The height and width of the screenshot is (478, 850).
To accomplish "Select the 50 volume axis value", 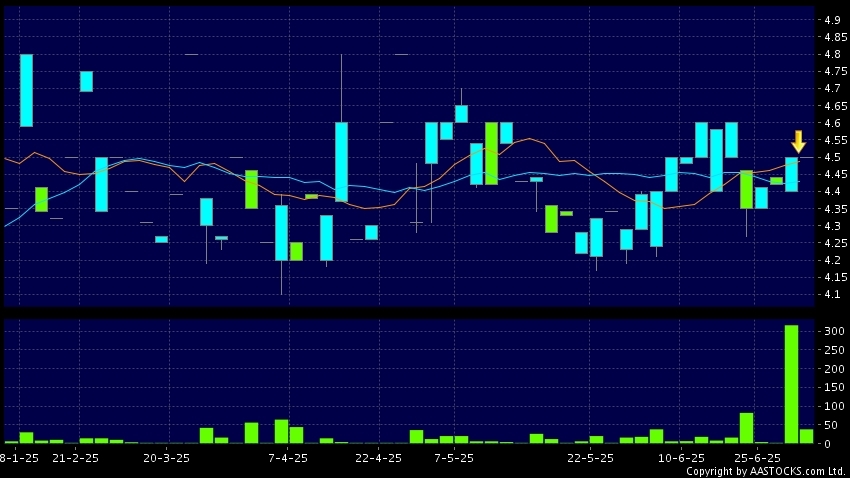I will (x=831, y=425).
